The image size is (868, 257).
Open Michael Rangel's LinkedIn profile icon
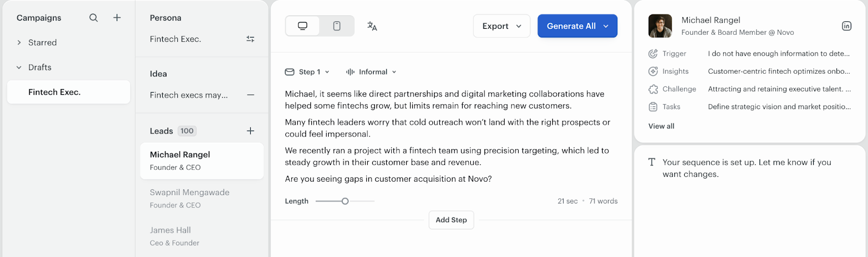click(846, 26)
